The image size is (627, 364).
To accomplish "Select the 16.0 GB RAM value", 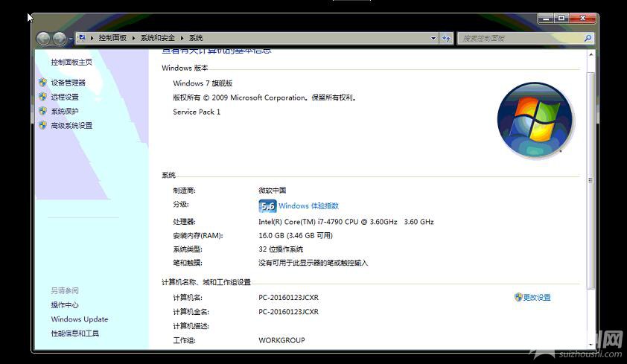I will (296, 235).
